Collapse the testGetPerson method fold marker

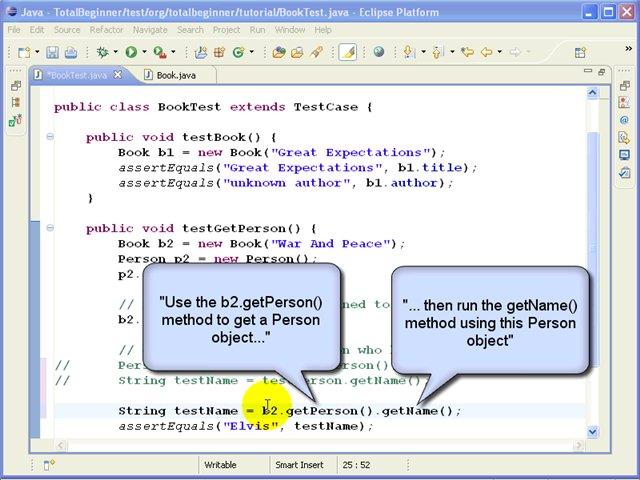point(50,228)
